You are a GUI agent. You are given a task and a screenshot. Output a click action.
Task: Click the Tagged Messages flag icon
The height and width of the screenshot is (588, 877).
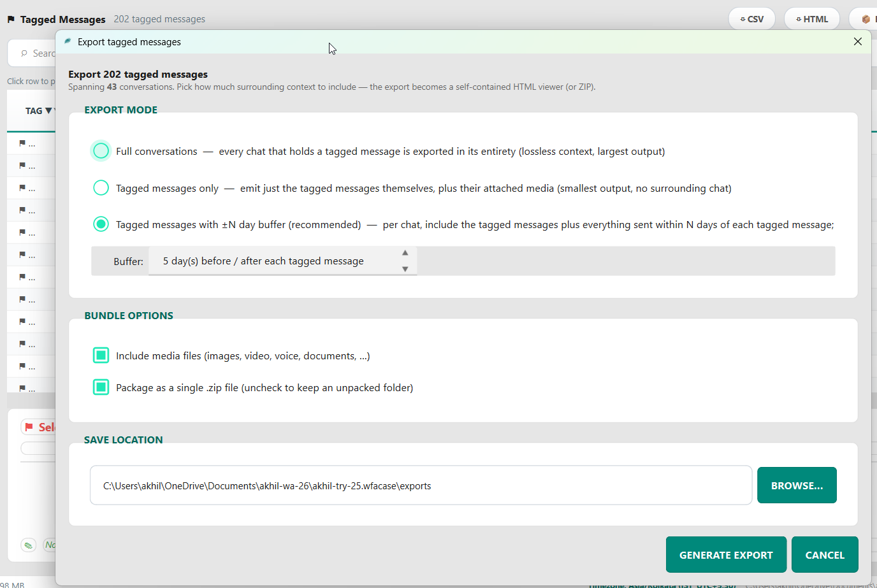click(11, 19)
